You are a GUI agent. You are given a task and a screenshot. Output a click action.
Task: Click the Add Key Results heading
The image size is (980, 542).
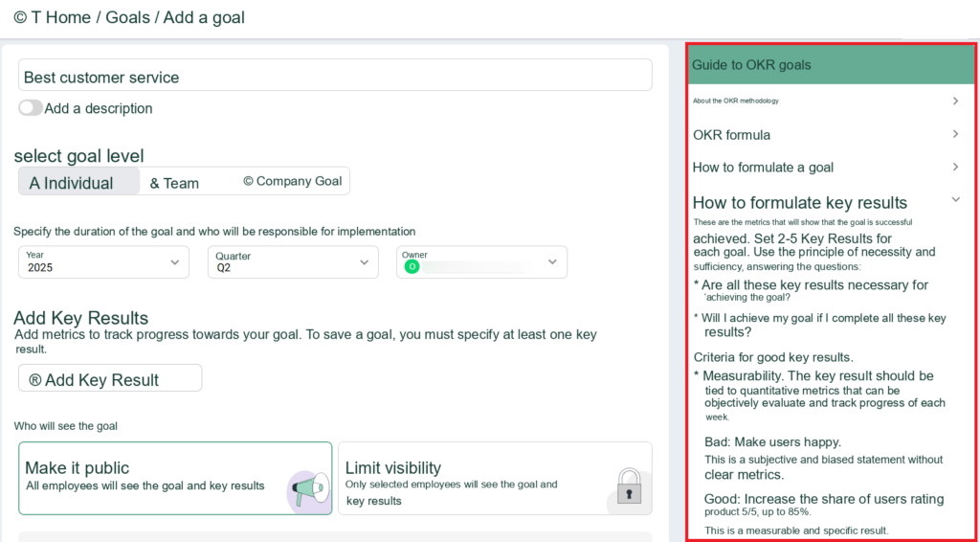[80, 318]
